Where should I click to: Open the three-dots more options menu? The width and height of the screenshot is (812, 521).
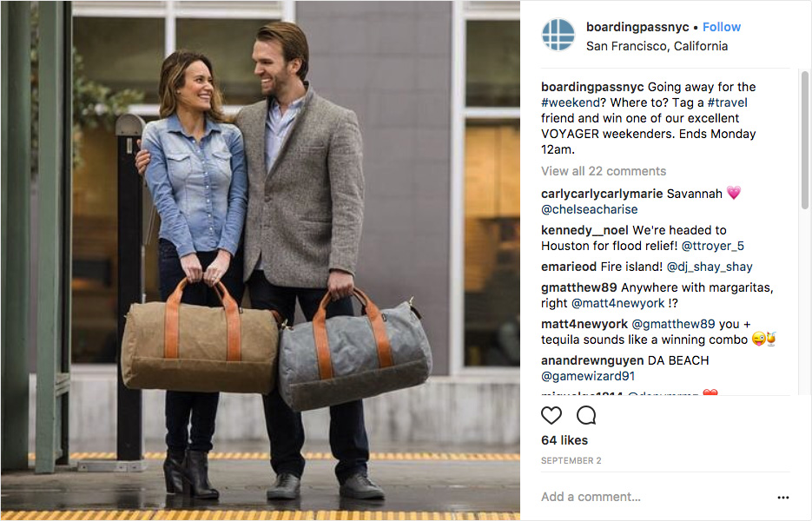pos(783,498)
